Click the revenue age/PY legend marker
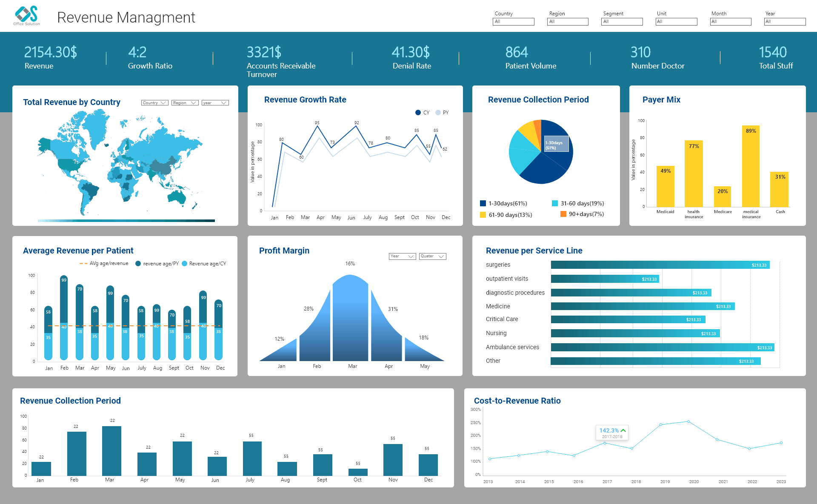 (138, 264)
